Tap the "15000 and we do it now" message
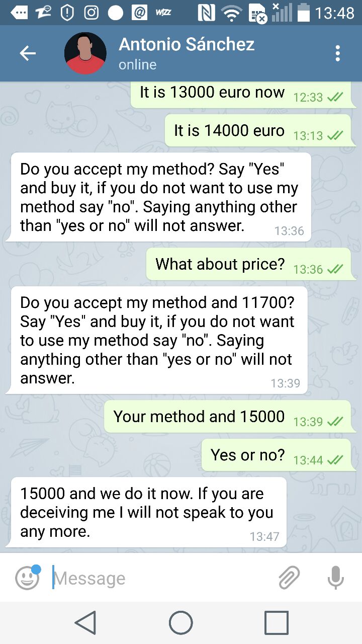 pos(148,512)
